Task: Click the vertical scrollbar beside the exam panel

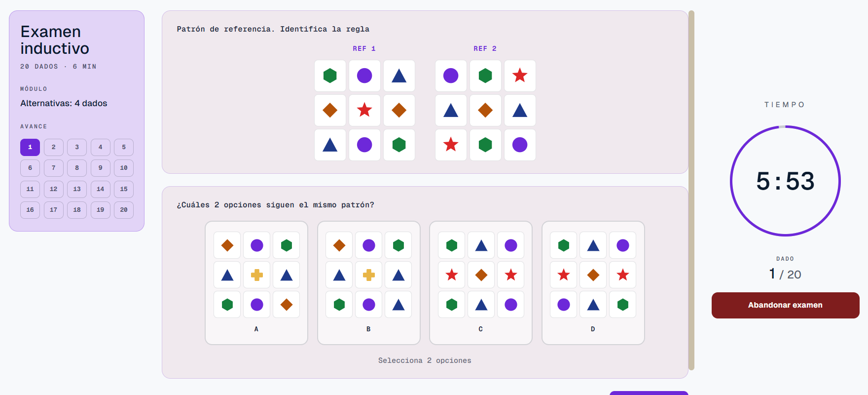Action: (x=691, y=190)
